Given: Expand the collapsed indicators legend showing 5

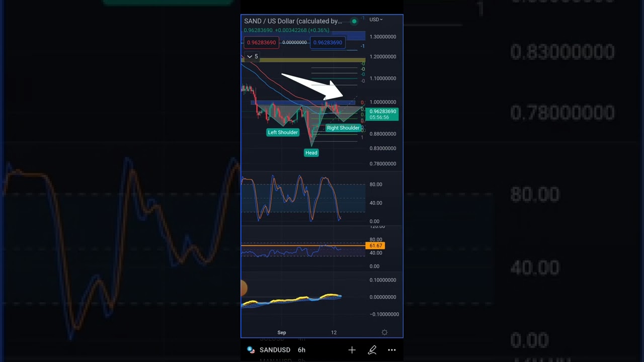Looking at the screenshot, I should tap(253, 56).
